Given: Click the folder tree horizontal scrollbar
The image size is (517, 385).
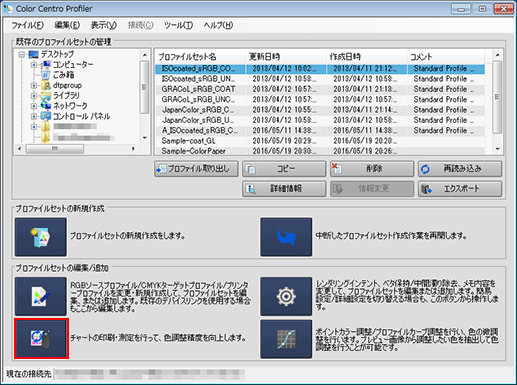Looking at the screenshot, I should (55, 148).
